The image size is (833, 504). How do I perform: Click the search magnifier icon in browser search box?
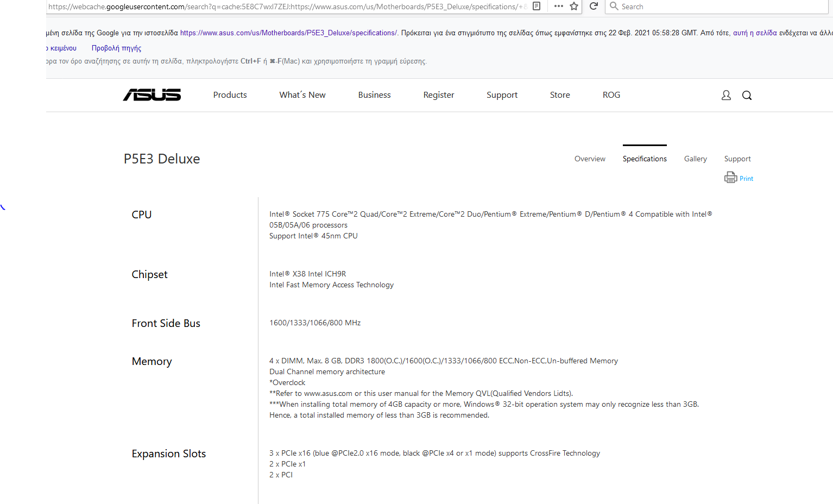point(614,6)
